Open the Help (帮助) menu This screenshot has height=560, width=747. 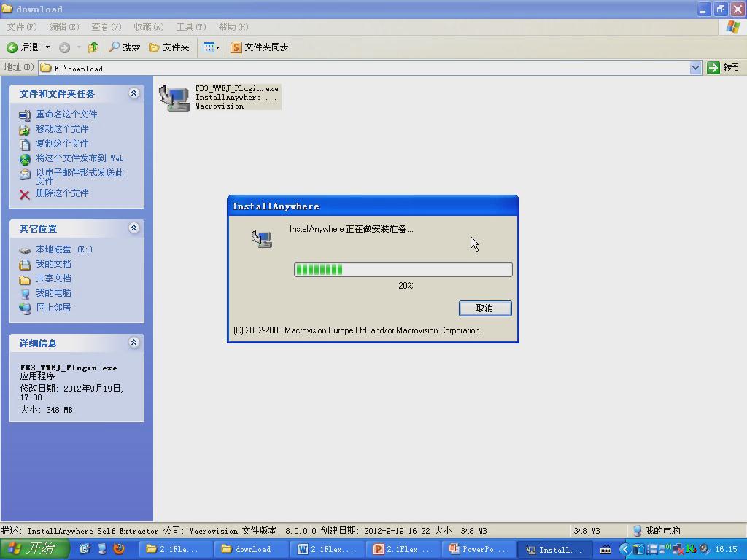(233, 27)
